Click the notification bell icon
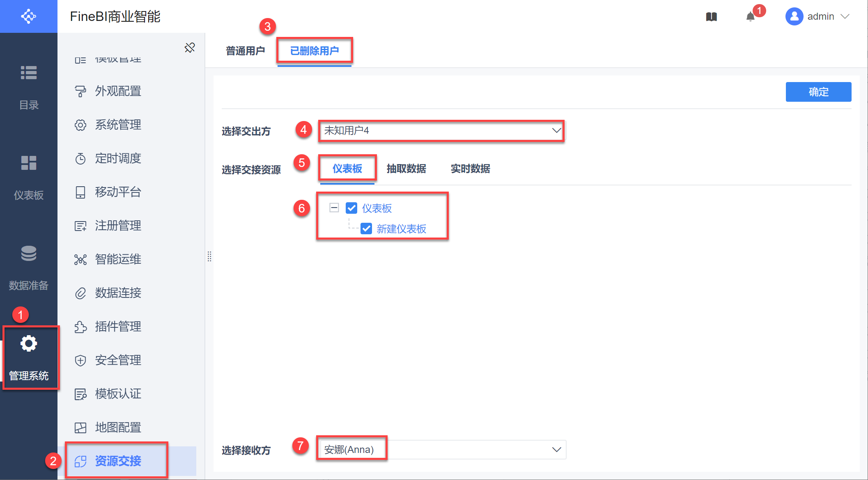Viewport: 868px width, 480px height. [751, 17]
